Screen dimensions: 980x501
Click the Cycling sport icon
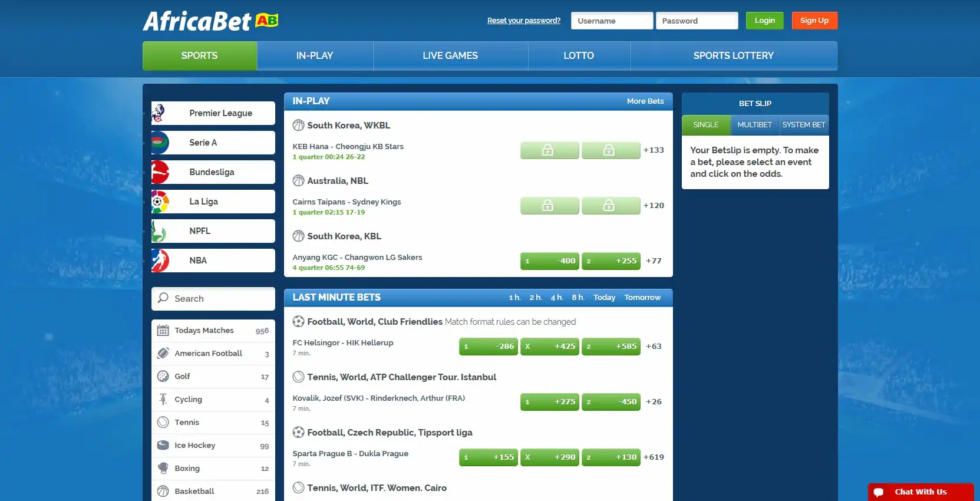coord(163,400)
